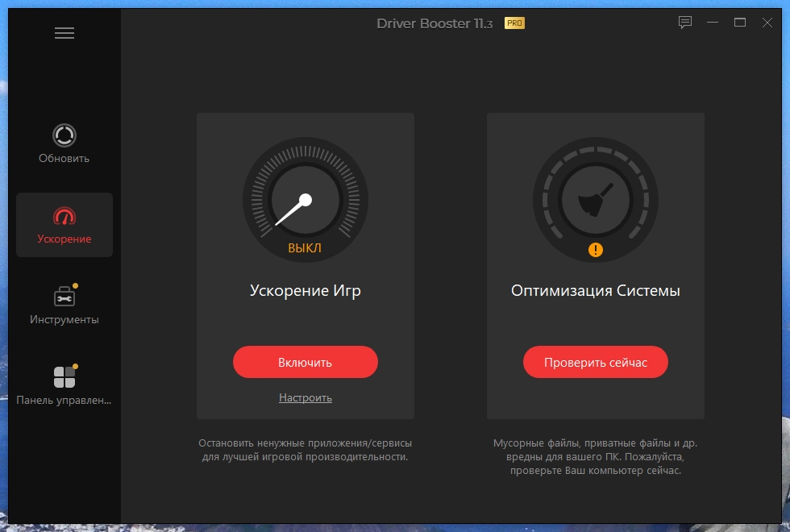Screen dimensions: 790x532
Task: Open the Инструменты toolbox section
Action: [64, 305]
